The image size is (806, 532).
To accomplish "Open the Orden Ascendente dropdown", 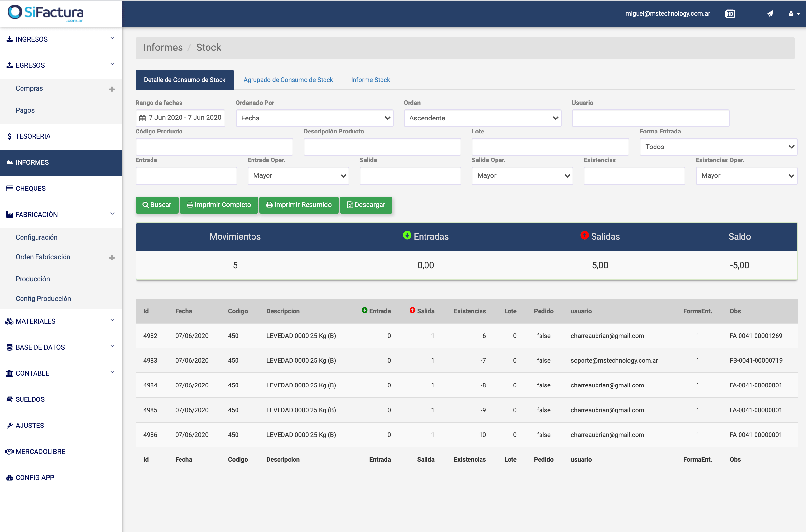I will [482, 118].
